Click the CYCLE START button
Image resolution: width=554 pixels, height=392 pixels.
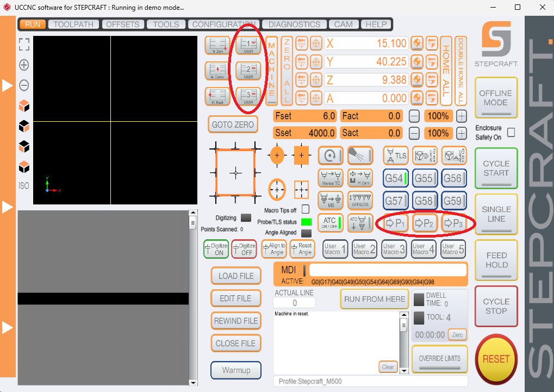pyautogui.click(x=496, y=168)
